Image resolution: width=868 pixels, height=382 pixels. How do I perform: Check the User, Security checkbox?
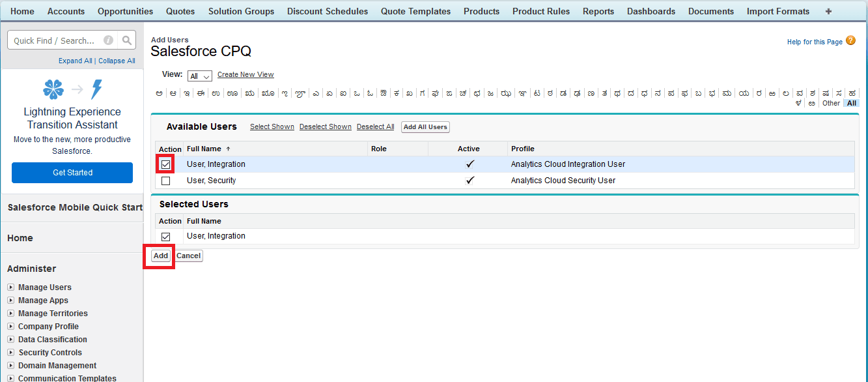[x=165, y=181]
